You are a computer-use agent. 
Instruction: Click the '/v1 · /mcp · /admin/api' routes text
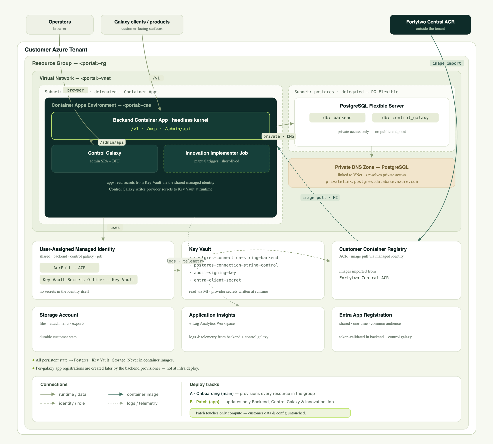[161, 129]
